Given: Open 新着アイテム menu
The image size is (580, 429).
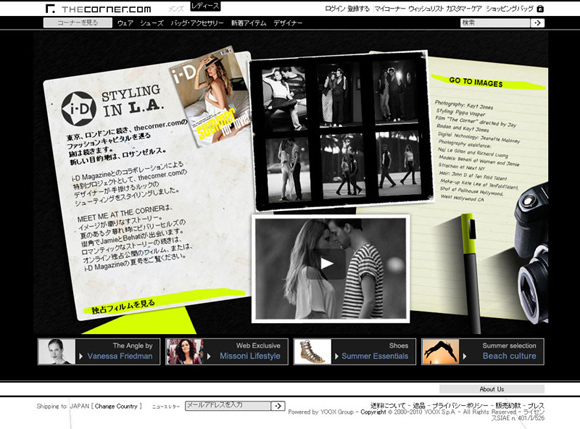Looking at the screenshot, I should point(249,23).
